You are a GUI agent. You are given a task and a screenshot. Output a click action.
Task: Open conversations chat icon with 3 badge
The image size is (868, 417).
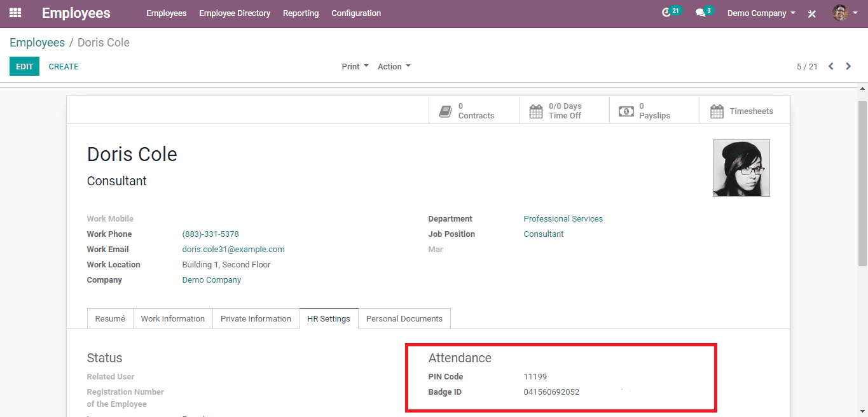click(x=704, y=12)
